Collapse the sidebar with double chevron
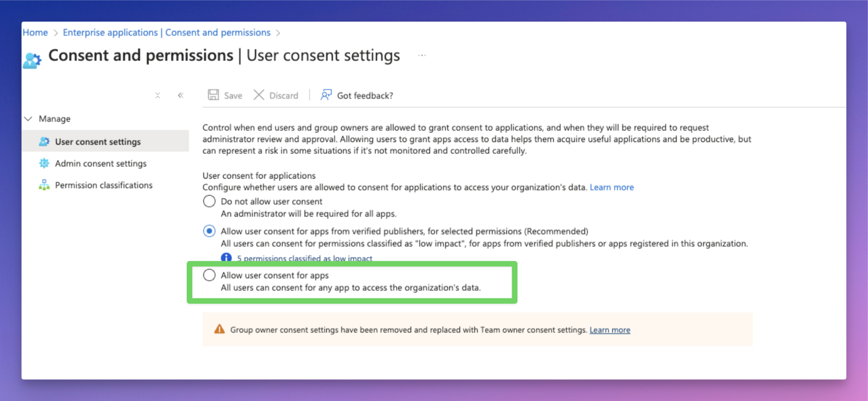Viewport: 868px width, 401px height. (x=180, y=95)
